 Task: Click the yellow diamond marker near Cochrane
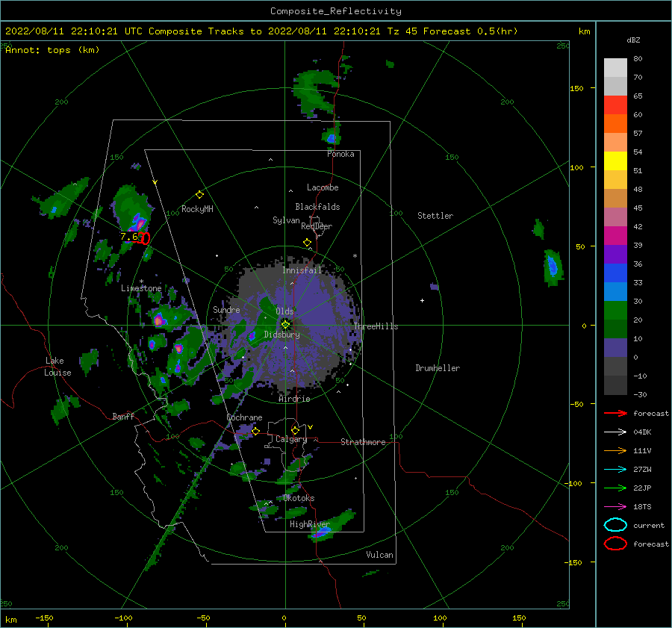click(255, 431)
